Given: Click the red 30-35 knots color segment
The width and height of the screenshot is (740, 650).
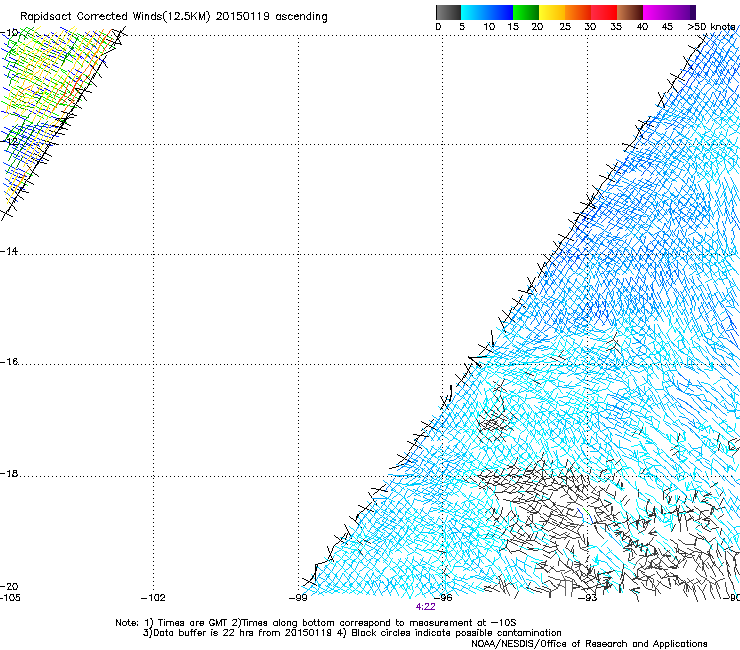Looking at the screenshot, I should 604,12.
